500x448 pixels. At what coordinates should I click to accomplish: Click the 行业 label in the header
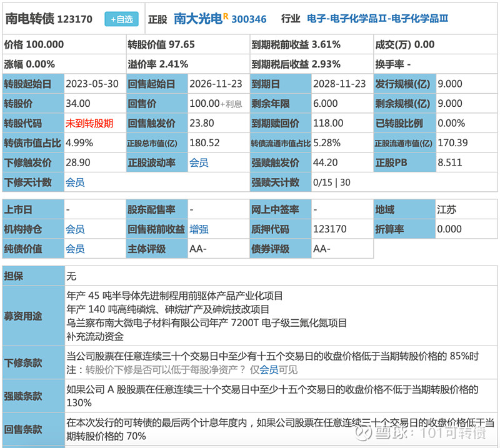coord(291,19)
